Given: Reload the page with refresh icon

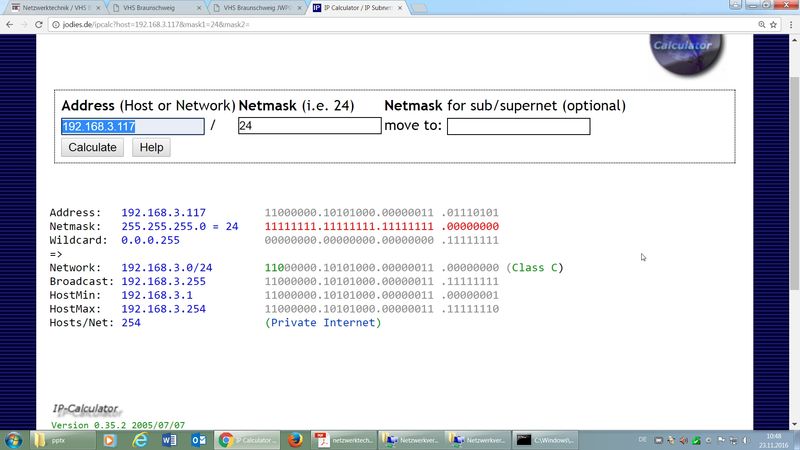Looking at the screenshot, I should (39, 24).
